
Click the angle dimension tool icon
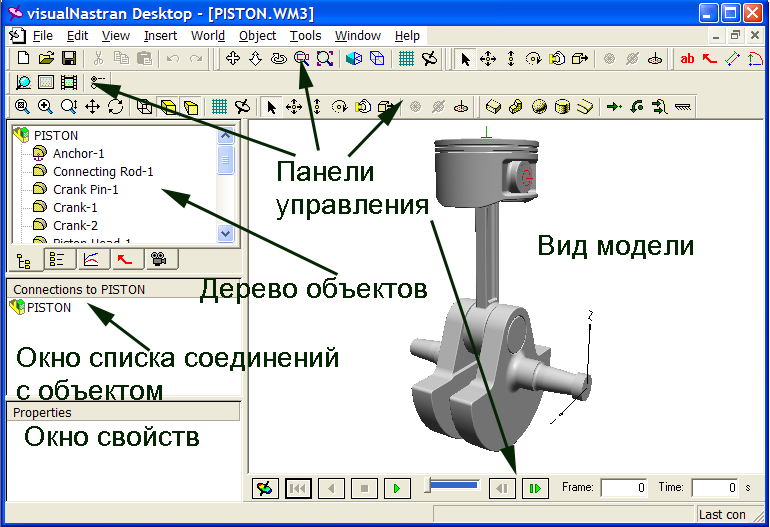tap(755, 59)
